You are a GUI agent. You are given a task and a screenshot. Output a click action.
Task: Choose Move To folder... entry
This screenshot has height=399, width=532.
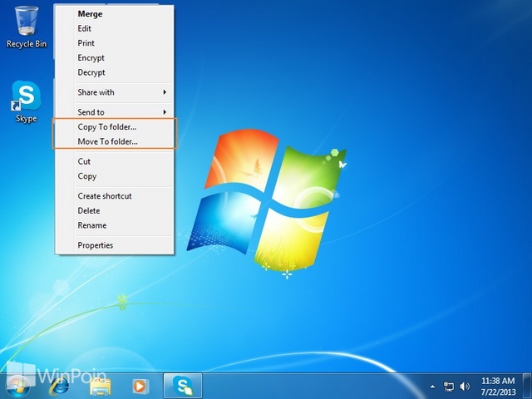(x=115, y=141)
